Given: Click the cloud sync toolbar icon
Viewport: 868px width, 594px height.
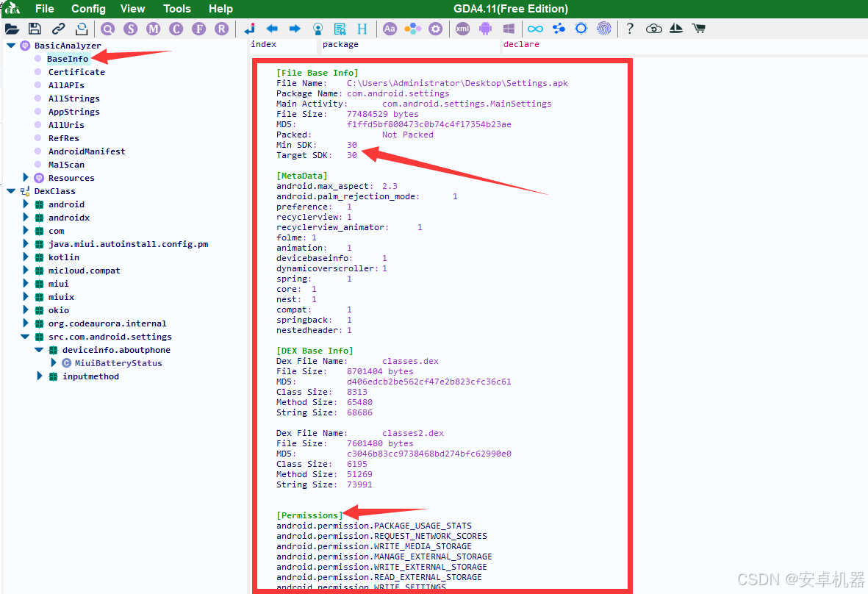Looking at the screenshot, I should point(654,29).
